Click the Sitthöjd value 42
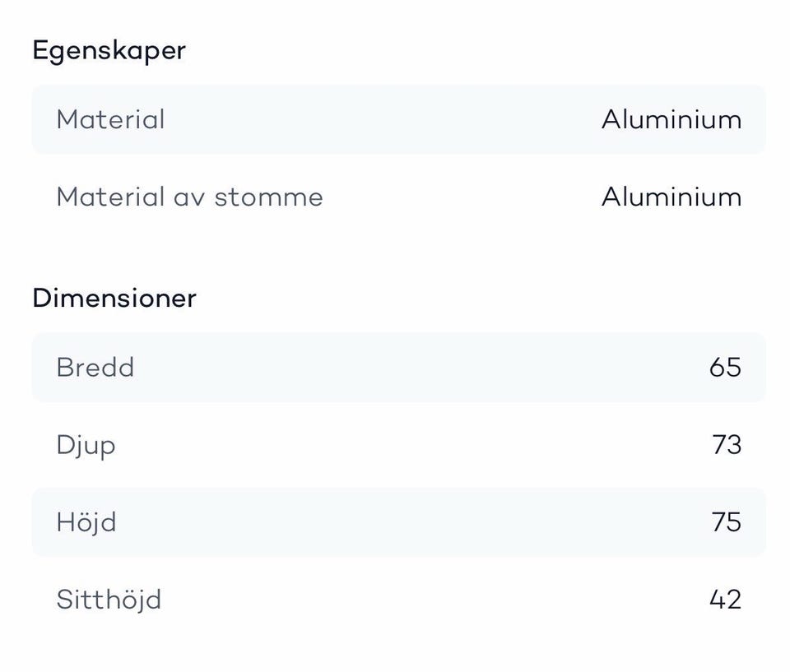This screenshot has height=672, width=790. pyautogui.click(x=725, y=600)
